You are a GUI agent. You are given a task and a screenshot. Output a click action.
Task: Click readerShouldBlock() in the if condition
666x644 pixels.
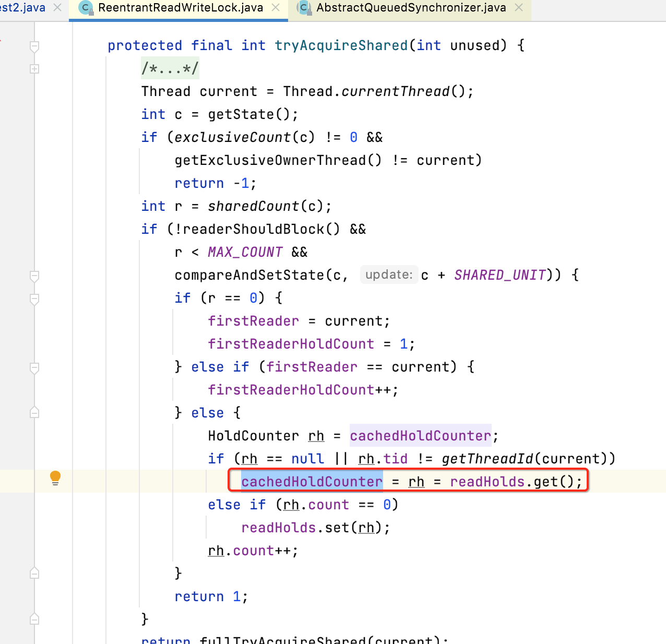(261, 229)
